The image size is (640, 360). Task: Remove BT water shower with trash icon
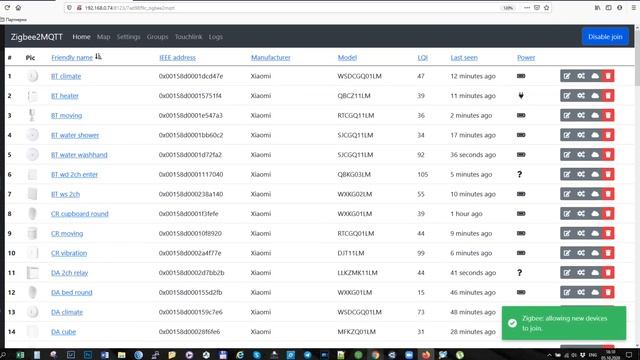point(608,135)
